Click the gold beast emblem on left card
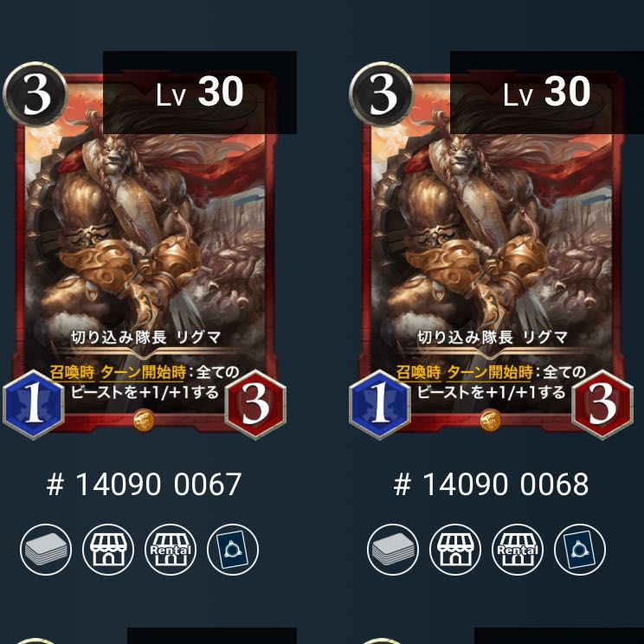This screenshot has width=644, height=644. (144, 421)
